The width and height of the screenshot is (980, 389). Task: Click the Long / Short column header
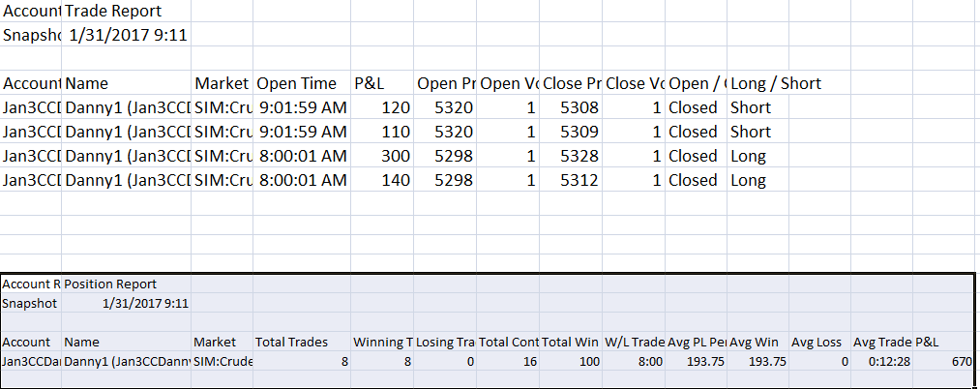[x=776, y=83]
